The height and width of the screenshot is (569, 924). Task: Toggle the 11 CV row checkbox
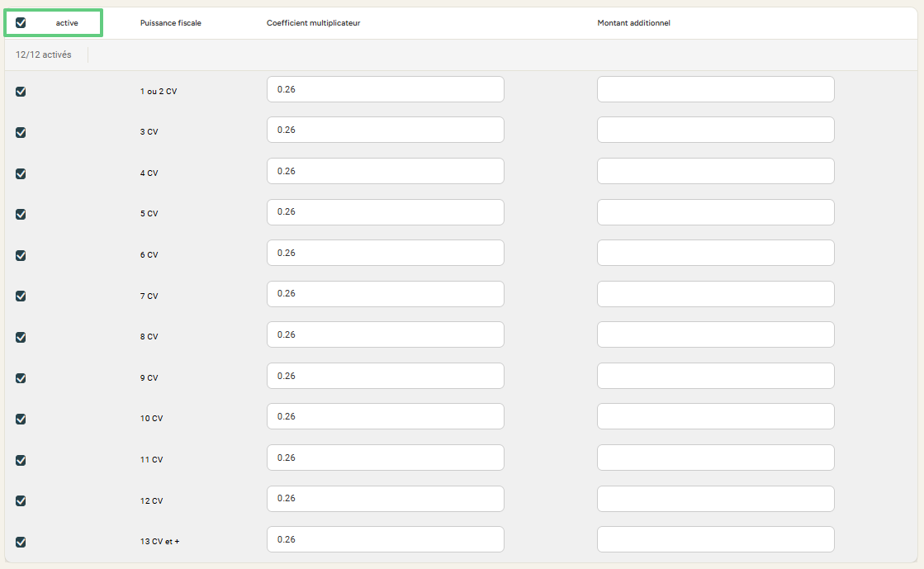pos(21,460)
